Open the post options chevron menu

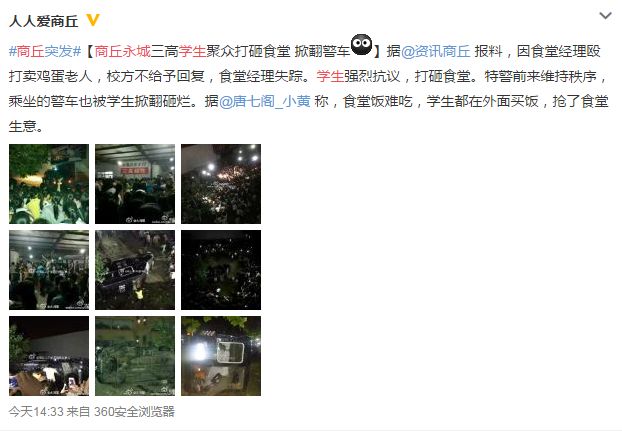click(605, 16)
